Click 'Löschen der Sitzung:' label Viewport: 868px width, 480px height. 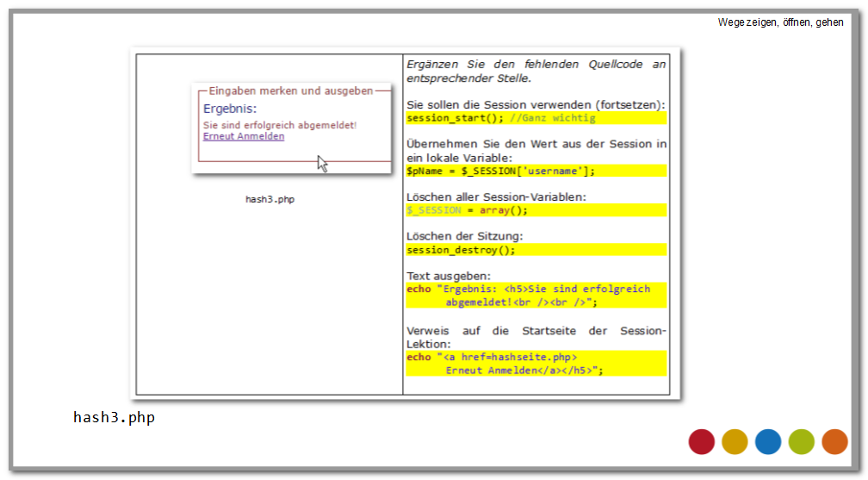pyautogui.click(x=464, y=236)
